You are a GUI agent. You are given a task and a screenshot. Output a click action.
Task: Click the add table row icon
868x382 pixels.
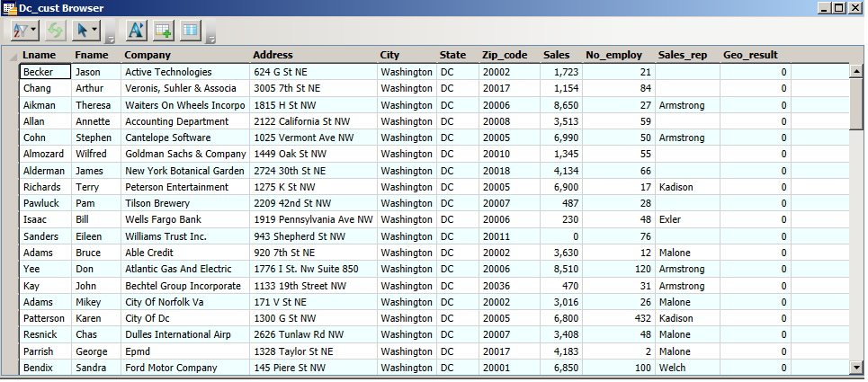click(x=163, y=31)
